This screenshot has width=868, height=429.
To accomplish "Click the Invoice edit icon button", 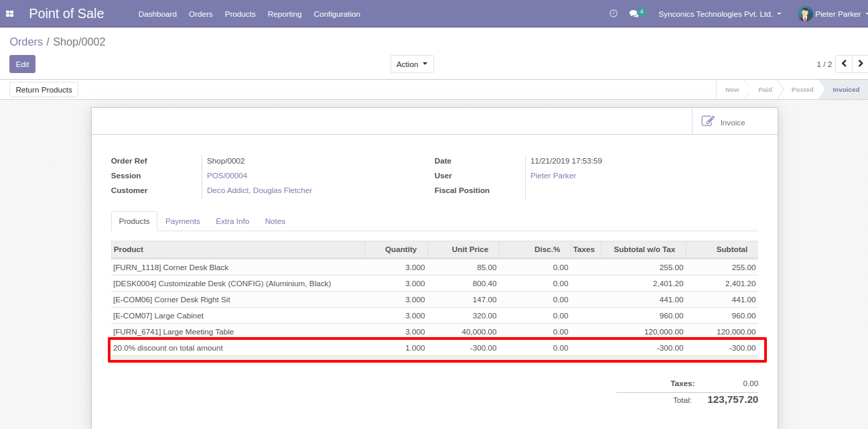I will [x=723, y=122].
